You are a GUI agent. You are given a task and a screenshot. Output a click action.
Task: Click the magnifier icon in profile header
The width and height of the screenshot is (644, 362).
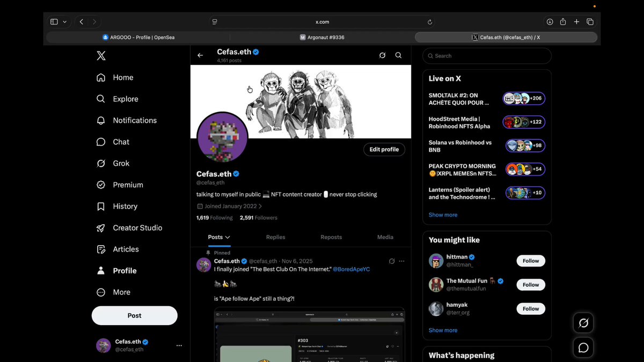(x=398, y=55)
